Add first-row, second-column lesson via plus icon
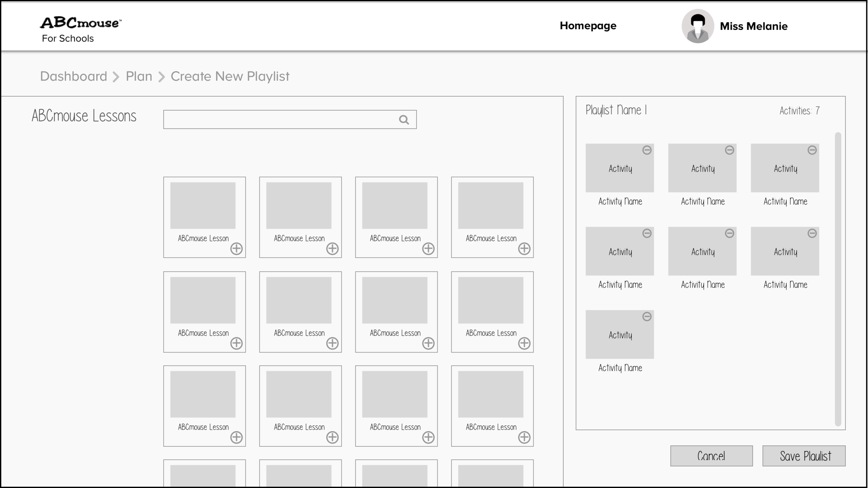Viewport: 868px width, 488px height. pos(332,249)
